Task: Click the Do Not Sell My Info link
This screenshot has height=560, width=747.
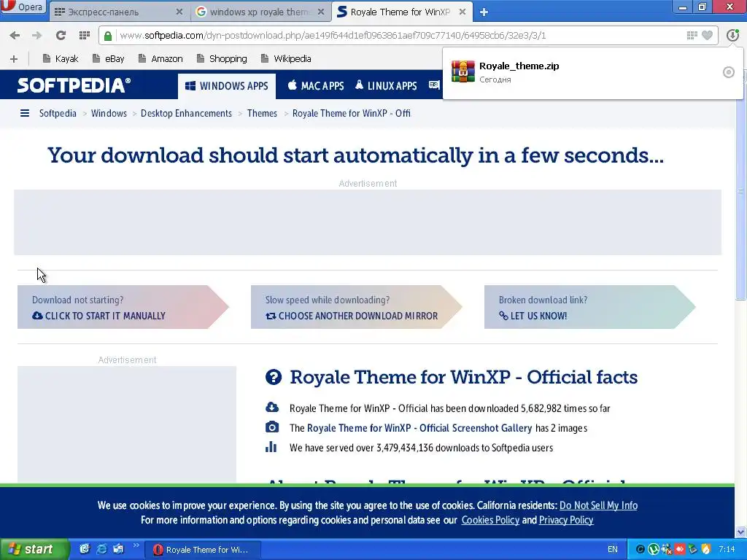Action: [598, 505]
